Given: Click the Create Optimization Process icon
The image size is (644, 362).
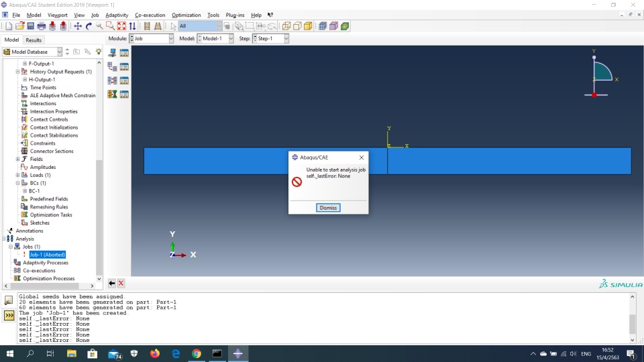Looking at the screenshot, I should tap(112, 95).
